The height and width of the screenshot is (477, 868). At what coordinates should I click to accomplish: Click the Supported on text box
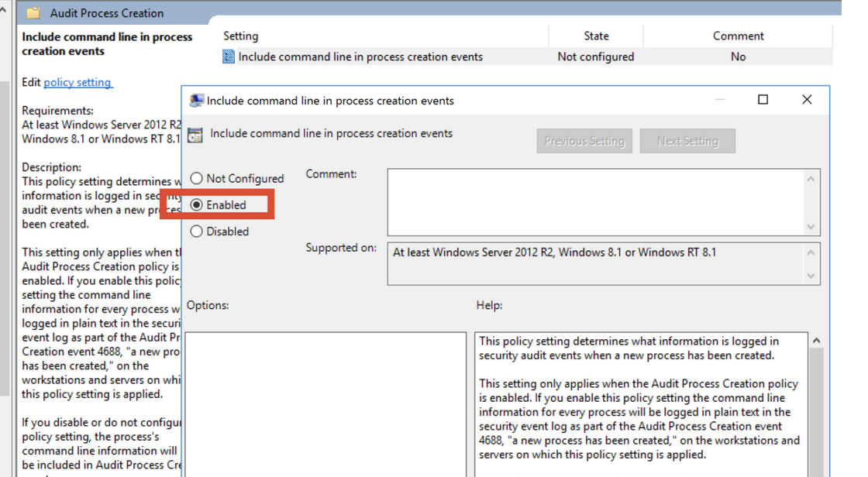coord(597,264)
